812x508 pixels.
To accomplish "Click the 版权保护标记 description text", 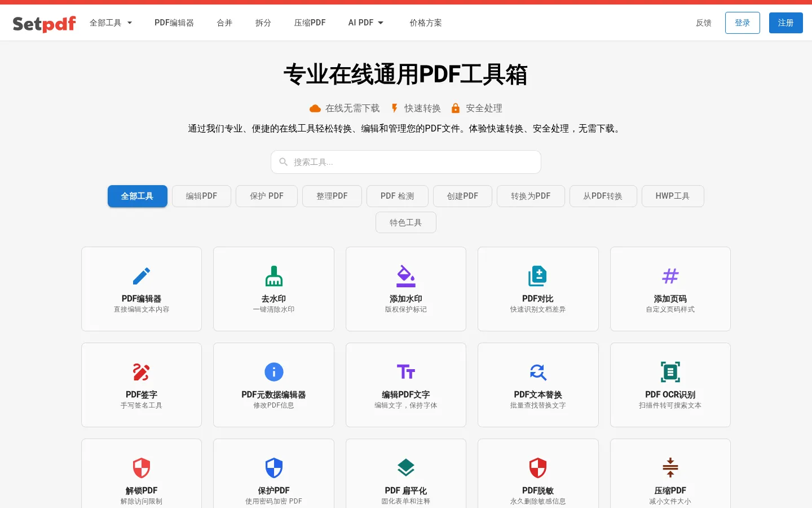I will coord(406,309).
